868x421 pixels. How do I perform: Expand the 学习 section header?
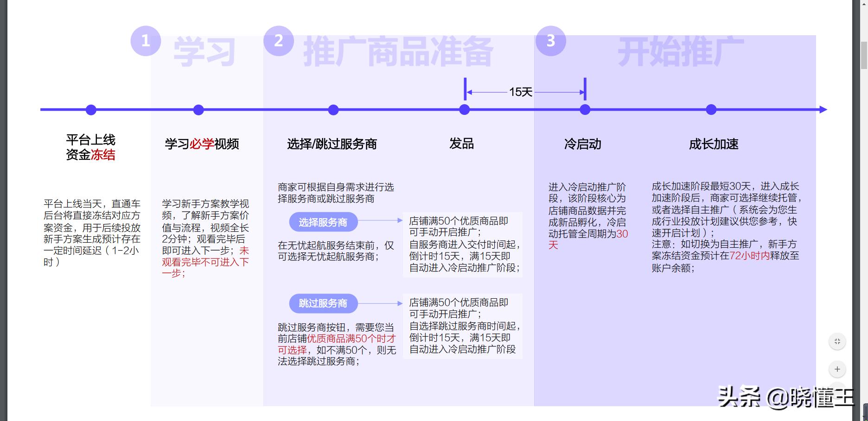(x=204, y=52)
